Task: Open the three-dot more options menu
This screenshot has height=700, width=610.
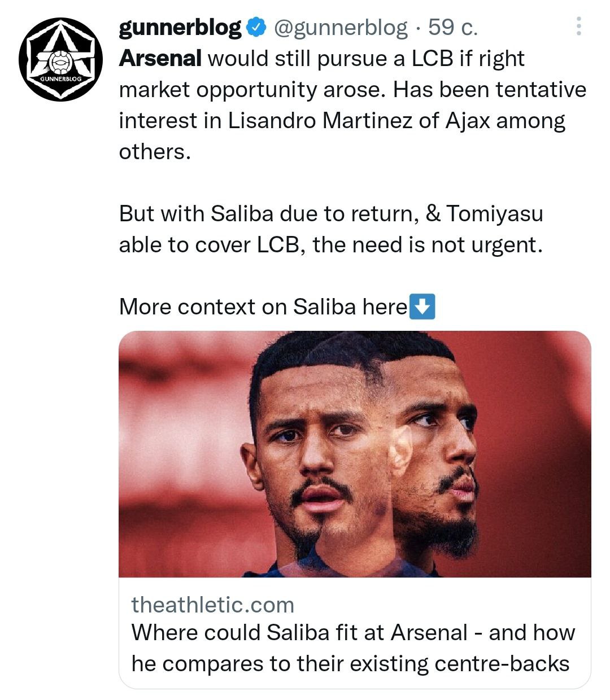Action: tap(578, 27)
